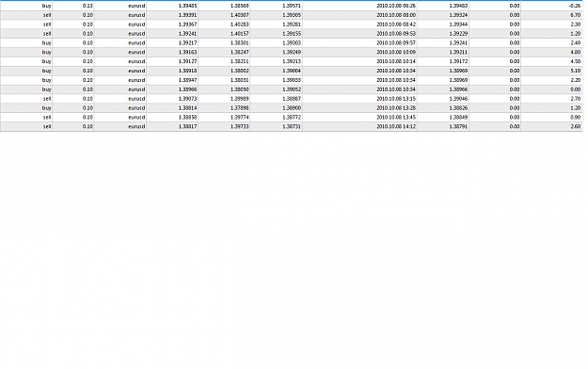588x369 pixels.
Task: Click the profit value 2.70
Action: [575, 99]
